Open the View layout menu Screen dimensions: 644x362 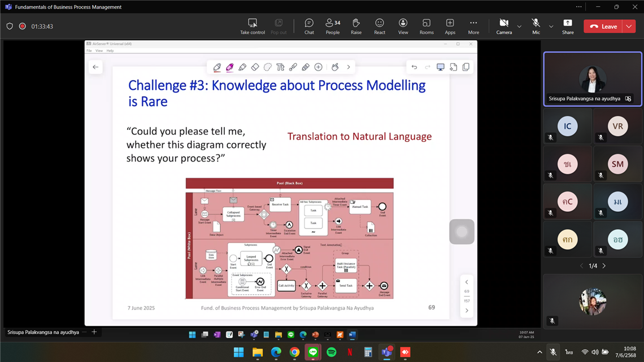tap(403, 26)
